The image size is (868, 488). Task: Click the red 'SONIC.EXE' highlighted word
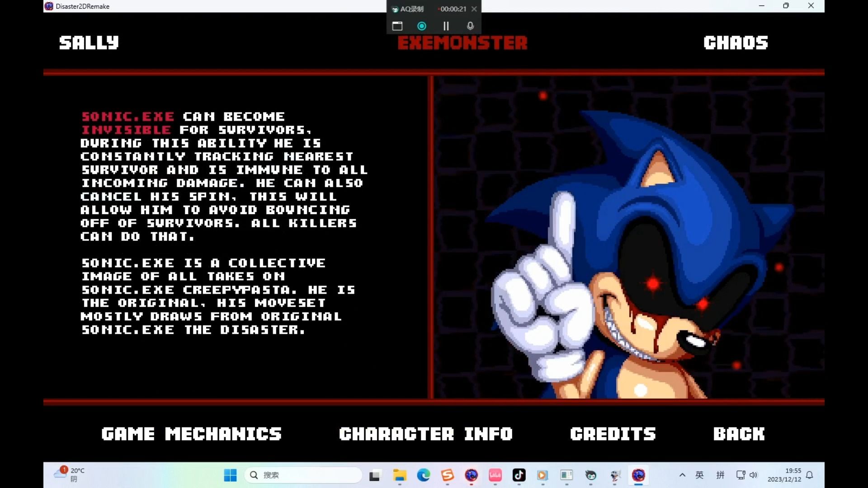(x=128, y=117)
